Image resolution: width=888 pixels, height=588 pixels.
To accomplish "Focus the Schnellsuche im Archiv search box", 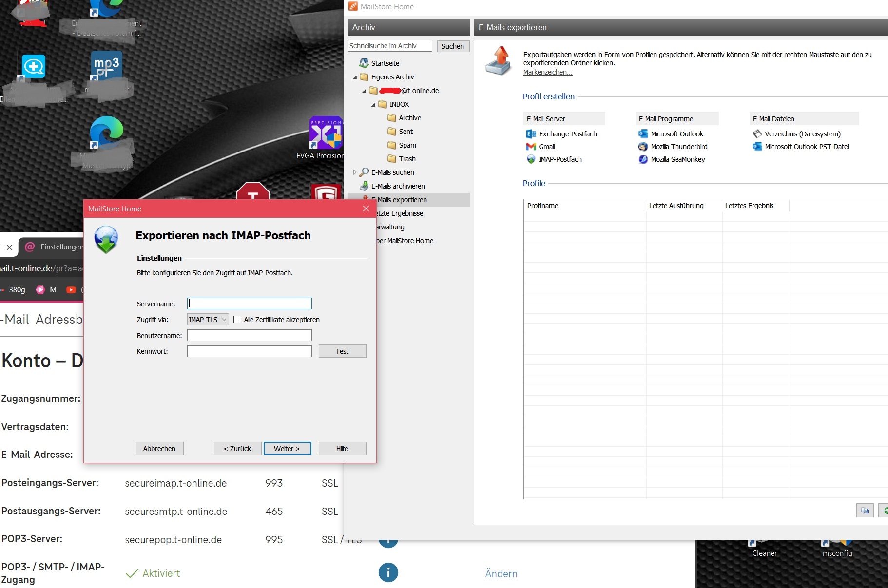I will [390, 46].
